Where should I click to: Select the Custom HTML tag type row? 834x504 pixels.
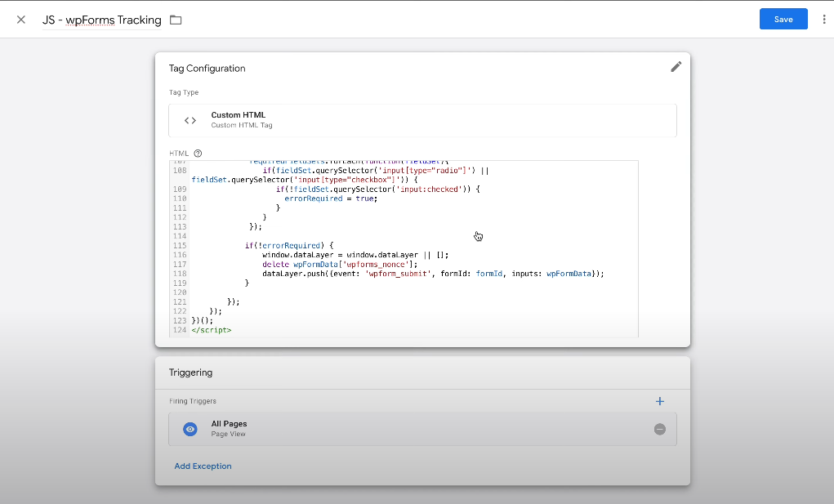(422, 121)
